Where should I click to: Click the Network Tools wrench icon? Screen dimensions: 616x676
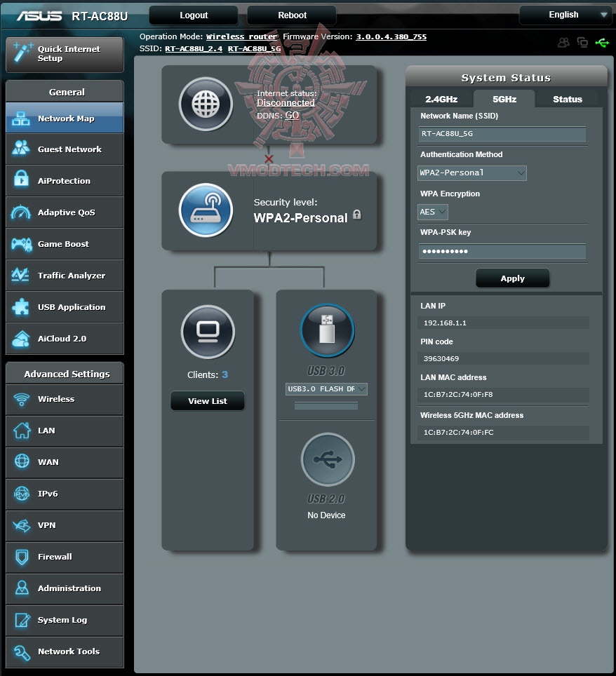pos(22,652)
